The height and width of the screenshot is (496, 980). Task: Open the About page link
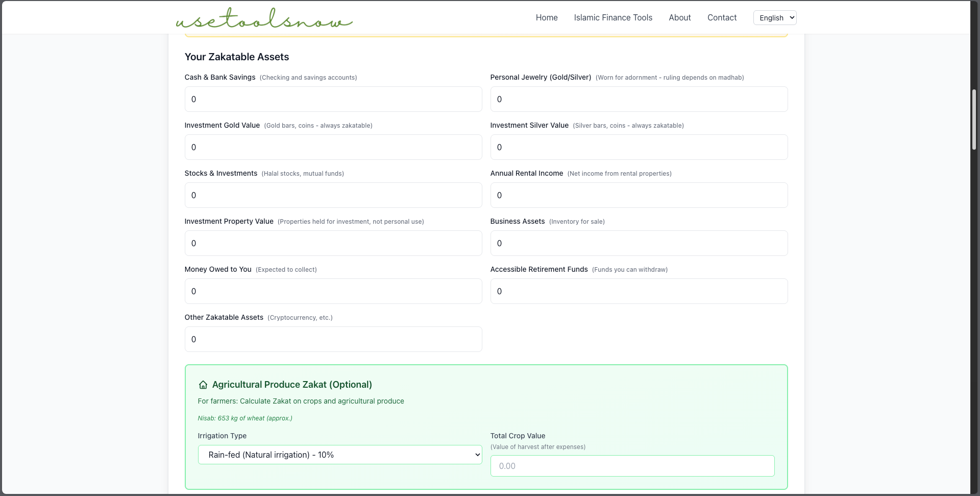click(x=679, y=18)
